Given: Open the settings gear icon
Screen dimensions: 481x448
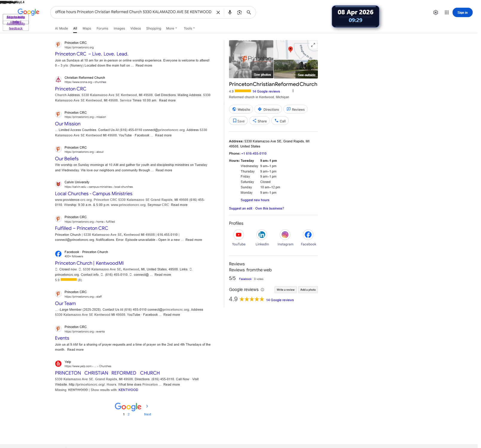Looking at the screenshot, I should pyautogui.click(x=436, y=13).
